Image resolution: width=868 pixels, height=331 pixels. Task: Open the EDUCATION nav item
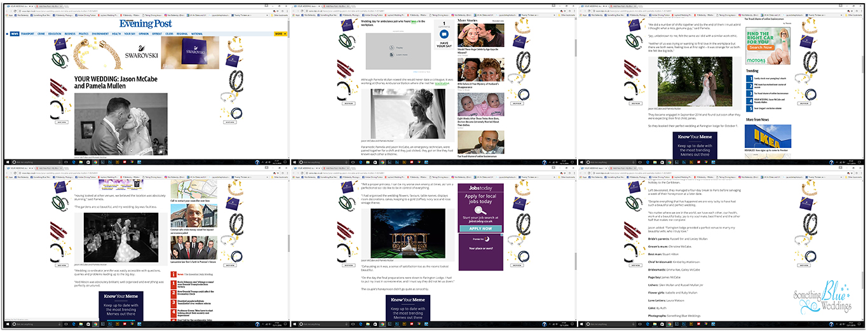55,34
